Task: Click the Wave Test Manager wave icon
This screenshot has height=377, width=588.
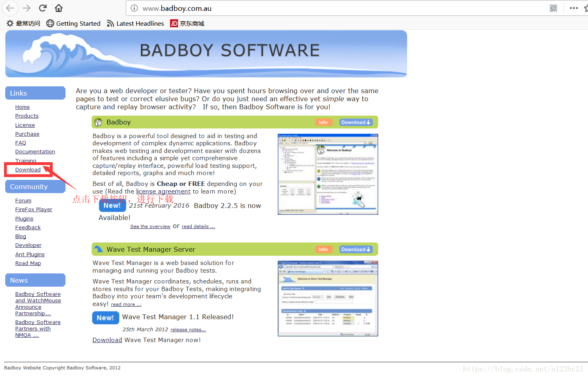Action: 98,249
